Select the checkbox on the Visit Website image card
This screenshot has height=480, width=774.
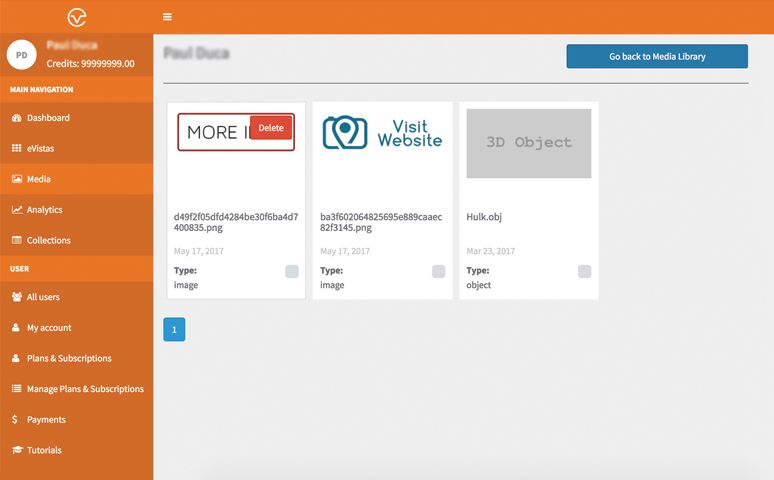coord(438,271)
